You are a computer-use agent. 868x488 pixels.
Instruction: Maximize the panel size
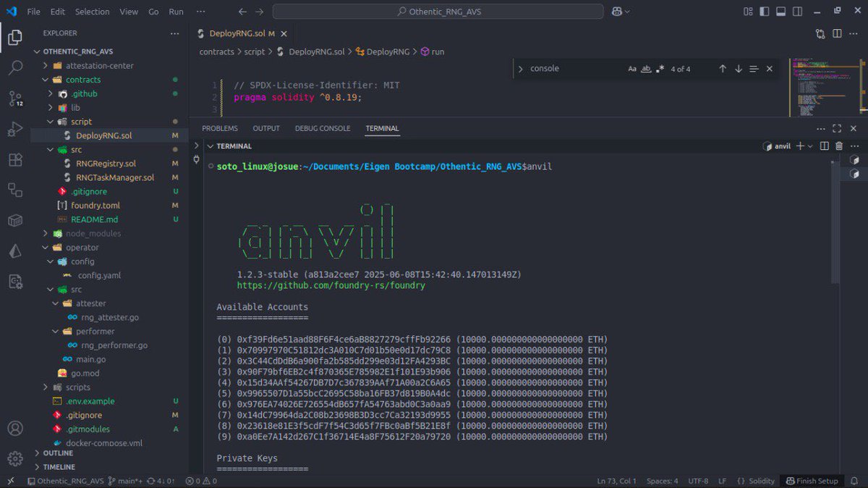[837, 128]
